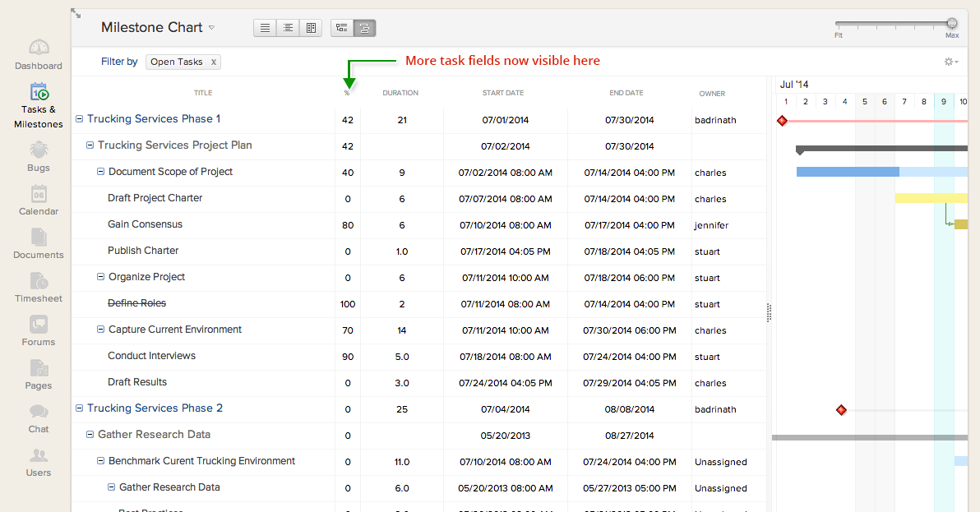The width and height of the screenshot is (980, 512).
Task: Remove the Open Tasks filter tag
Action: (x=214, y=62)
